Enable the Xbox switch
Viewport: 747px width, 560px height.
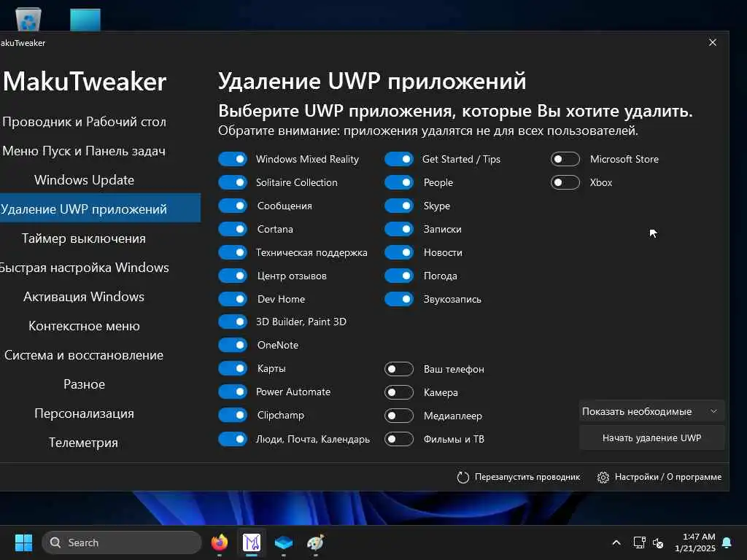[565, 182]
